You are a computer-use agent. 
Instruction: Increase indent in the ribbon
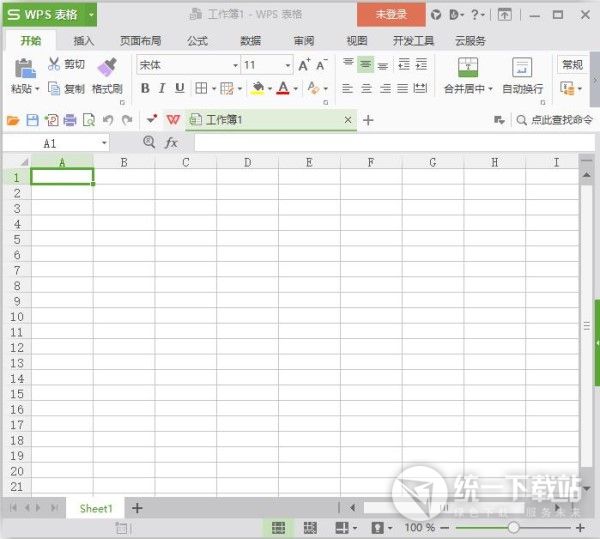click(x=421, y=64)
